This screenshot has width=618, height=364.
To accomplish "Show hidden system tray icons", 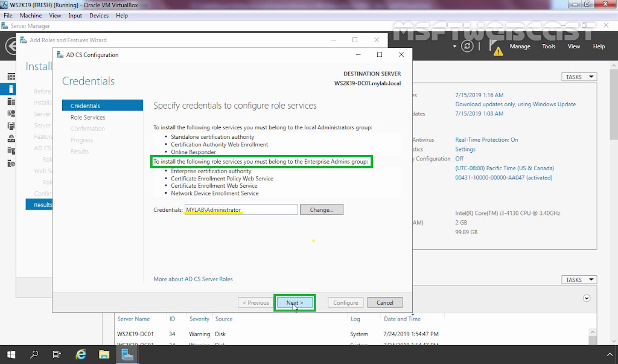I will click(610, 354).
